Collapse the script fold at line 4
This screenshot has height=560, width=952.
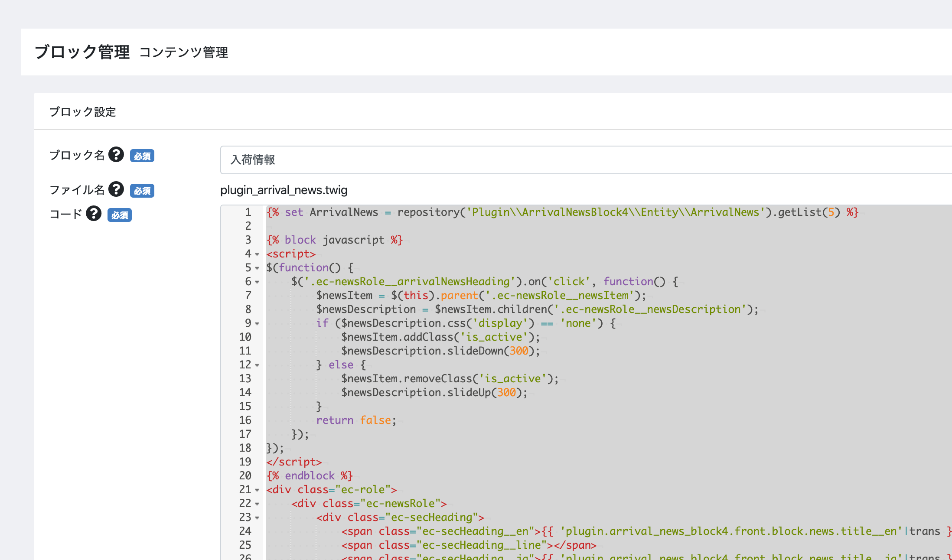pyautogui.click(x=257, y=254)
